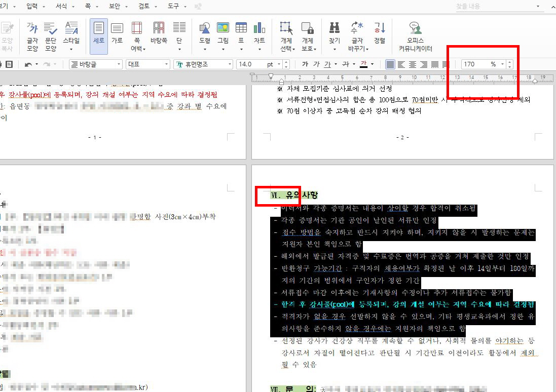556x392 pixels.
Task: Open the 보안 menu tab
Action: pyautogui.click(x=114, y=6)
